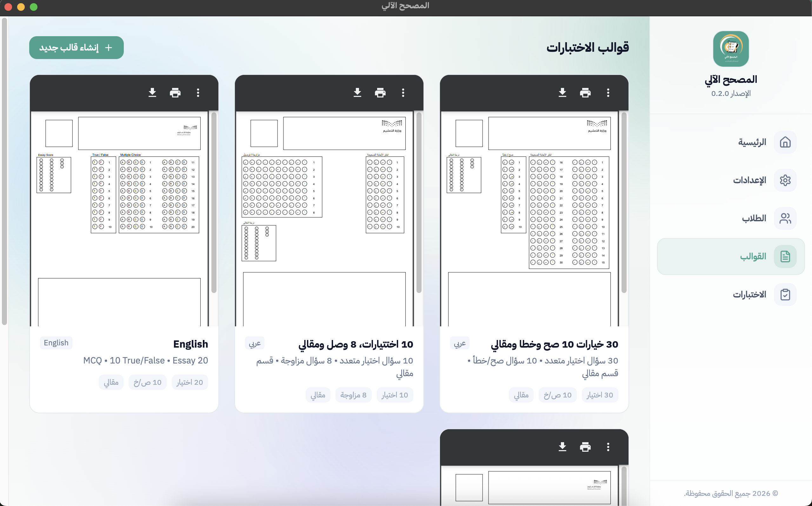This screenshot has width=812, height=506.
Task: Print the "30 خيارات 10 صح وخطا ومقالي" template
Action: [585, 93]
